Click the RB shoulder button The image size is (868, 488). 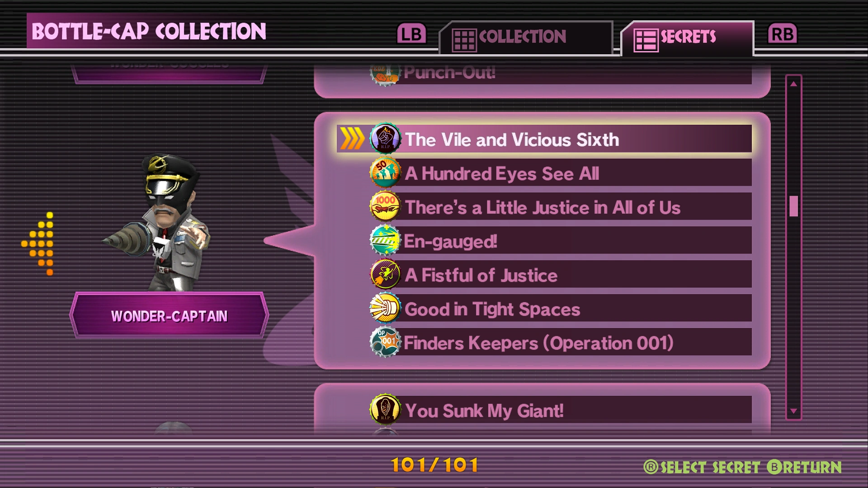tap(783, 34)
